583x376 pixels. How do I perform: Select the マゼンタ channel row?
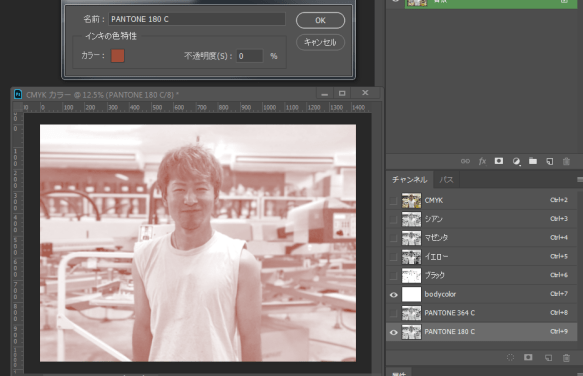tap(481, 238)
